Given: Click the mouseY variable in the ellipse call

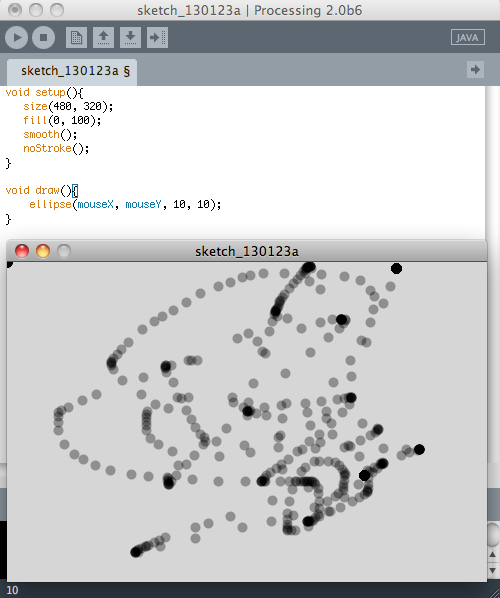Looking at the screenshot, I should coord(143,204).
